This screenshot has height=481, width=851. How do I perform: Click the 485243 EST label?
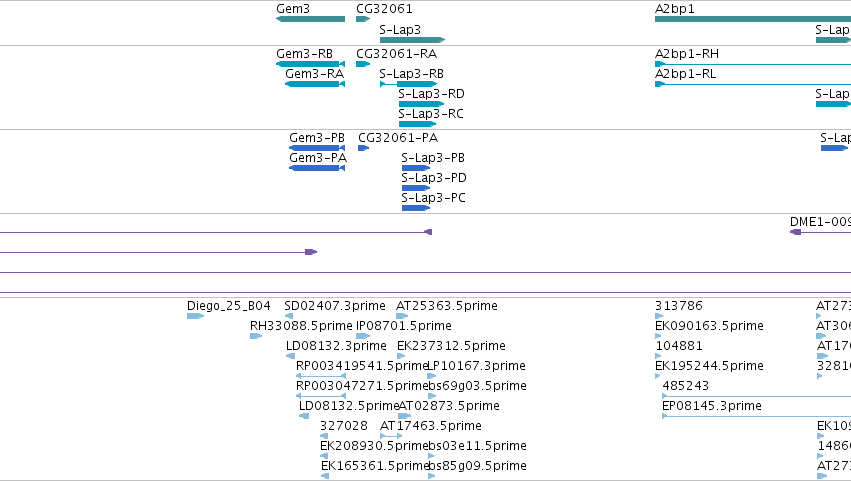coord(685,386)
